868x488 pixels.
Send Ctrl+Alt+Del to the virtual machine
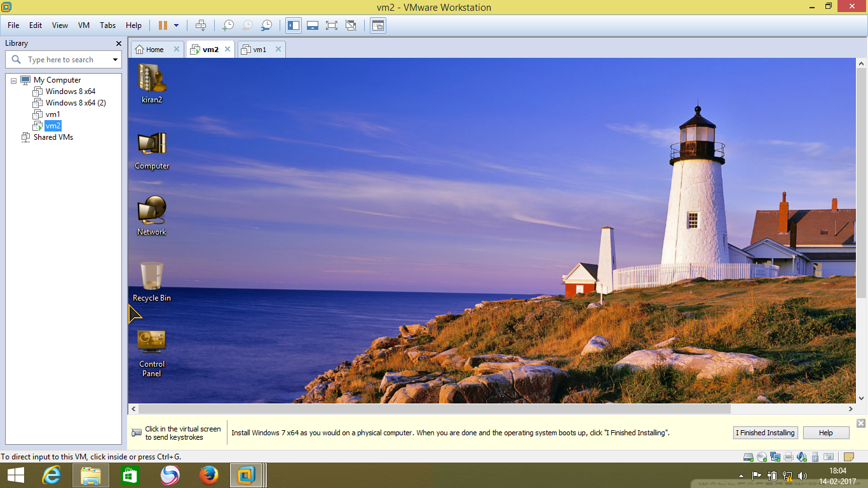201,25
